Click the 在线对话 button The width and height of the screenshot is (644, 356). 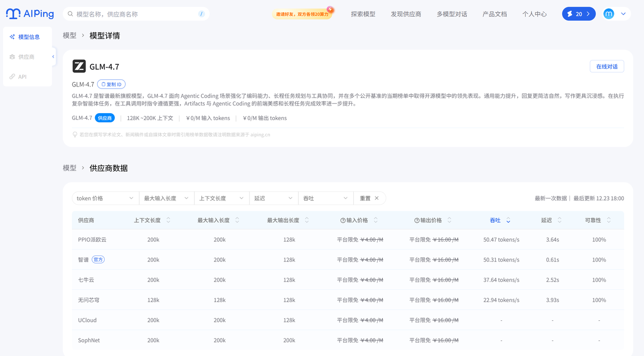pyautogui.click(x=607, y=66)
